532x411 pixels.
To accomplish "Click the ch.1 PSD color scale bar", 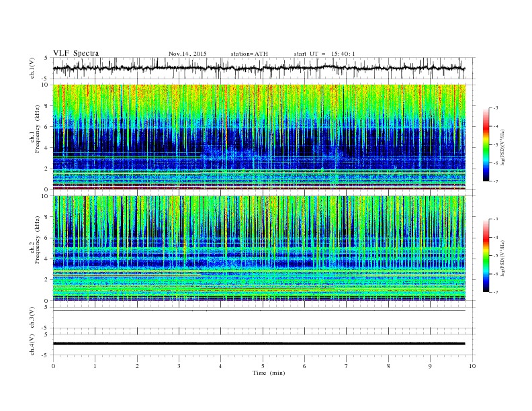I will coord(486,145).
